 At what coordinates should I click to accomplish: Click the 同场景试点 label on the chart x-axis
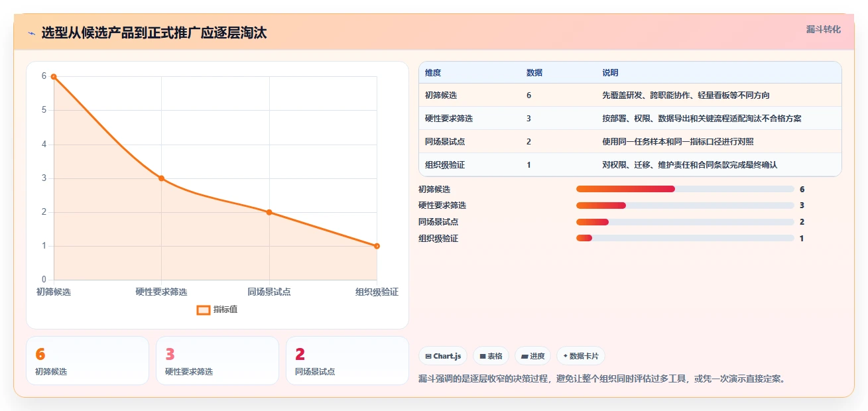pyautogui.click(x=269, y=292)
